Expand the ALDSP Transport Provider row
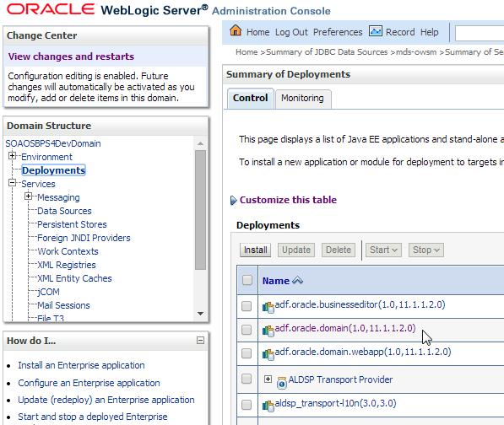 pyautogui.click(x=268, y=379)
